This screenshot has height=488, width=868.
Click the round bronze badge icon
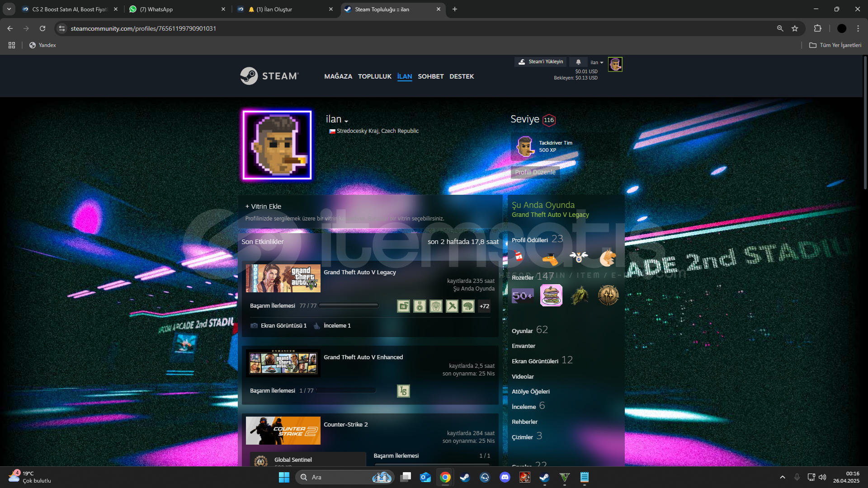click(608, 296)
